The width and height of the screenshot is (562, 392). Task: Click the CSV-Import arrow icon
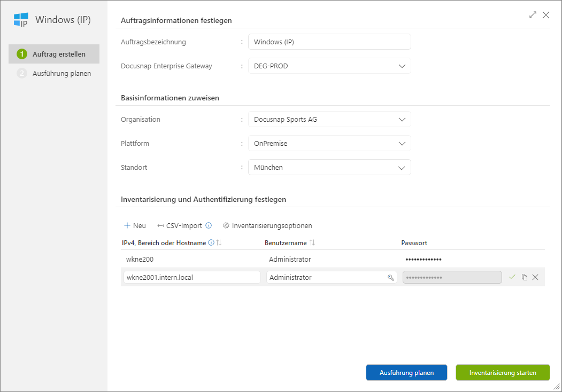coord(160,226)
